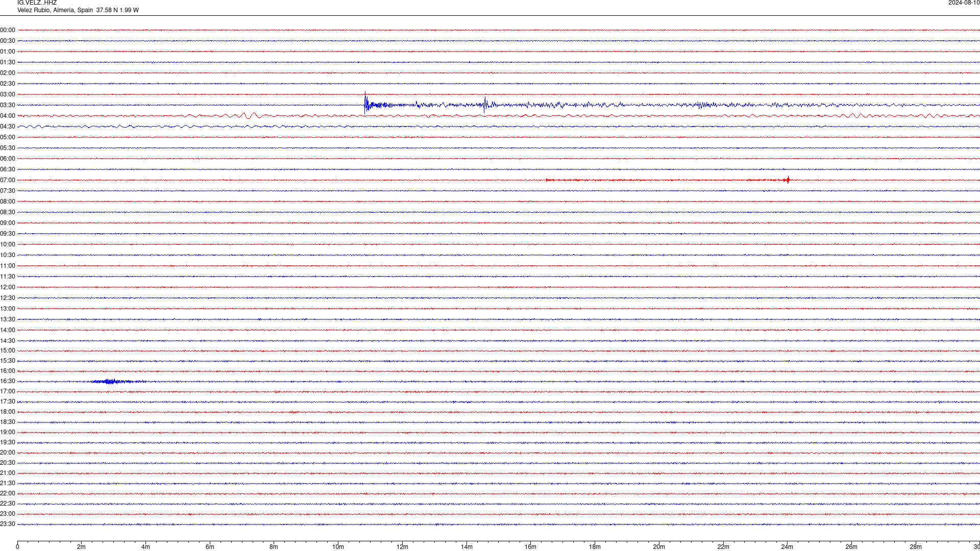Click the 6m tick label on time axis

tap(210, 547)
